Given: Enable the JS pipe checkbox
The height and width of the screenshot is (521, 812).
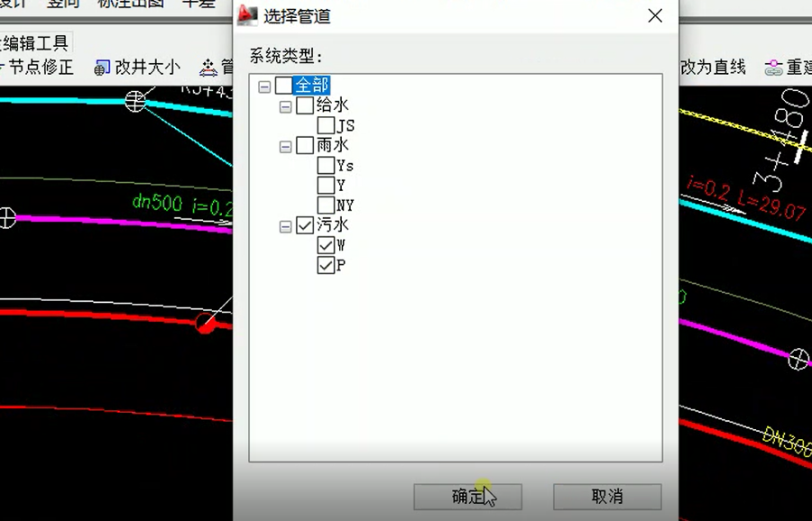Looking at the screenshot, I should 326,125.
